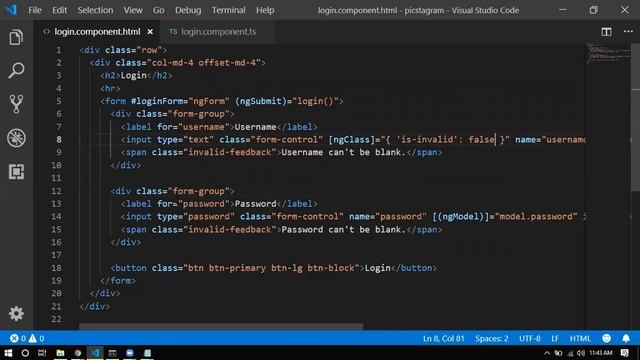Click "Password can't be blank." text
640x360 pixels.
[x=343, y=229]
